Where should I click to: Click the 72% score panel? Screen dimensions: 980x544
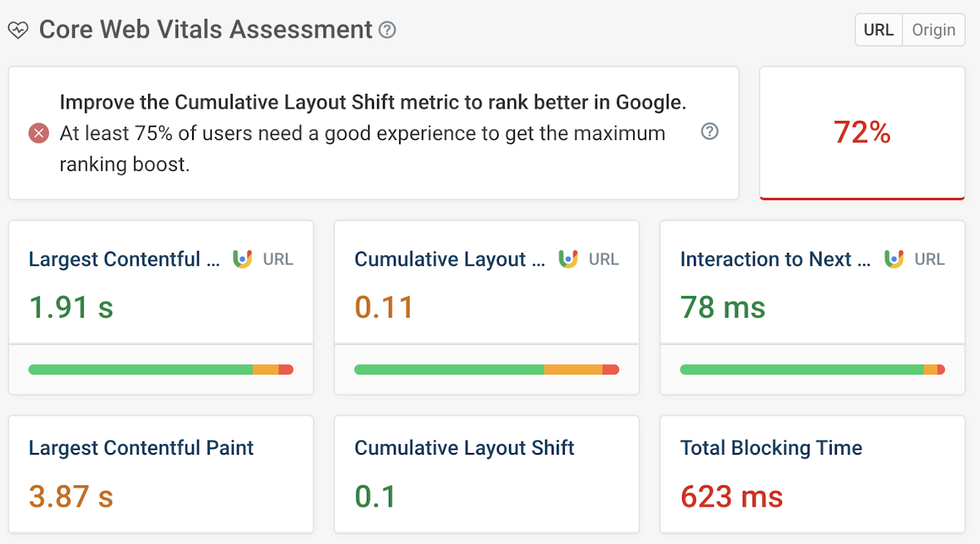862,133
